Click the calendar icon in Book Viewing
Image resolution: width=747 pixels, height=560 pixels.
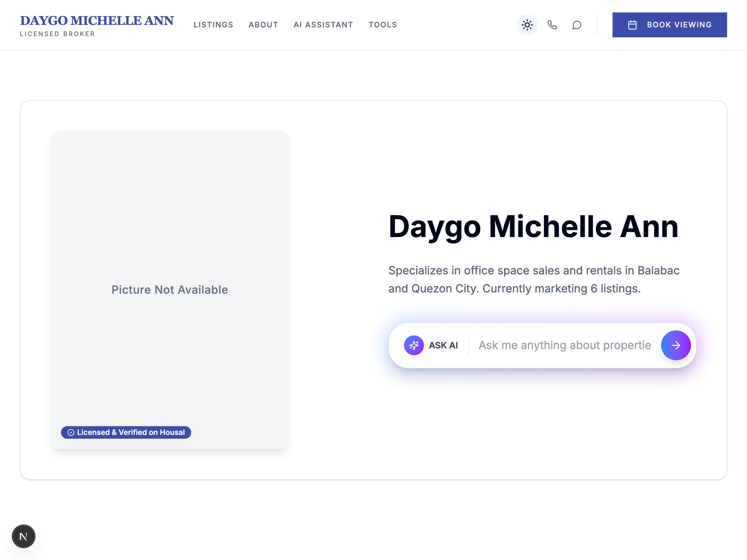pos(632,25)
